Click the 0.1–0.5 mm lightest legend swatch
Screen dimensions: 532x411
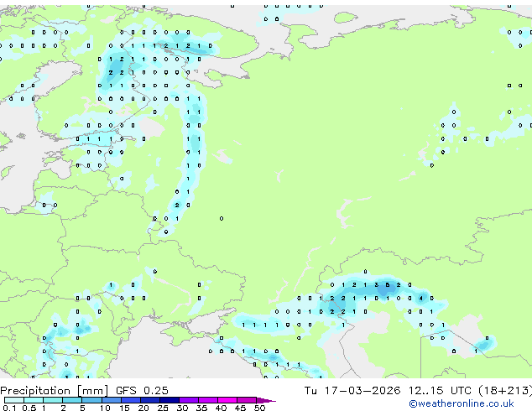[14, 400]
